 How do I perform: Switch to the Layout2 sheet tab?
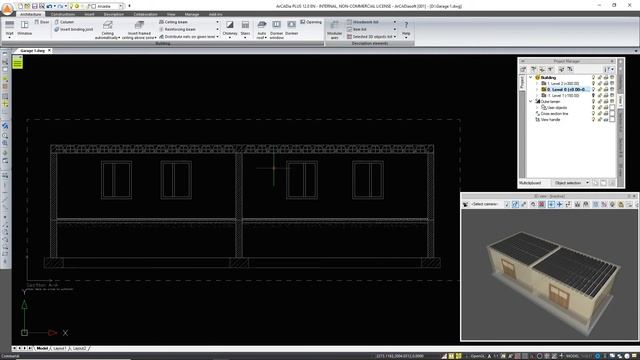tap(79, 349)
